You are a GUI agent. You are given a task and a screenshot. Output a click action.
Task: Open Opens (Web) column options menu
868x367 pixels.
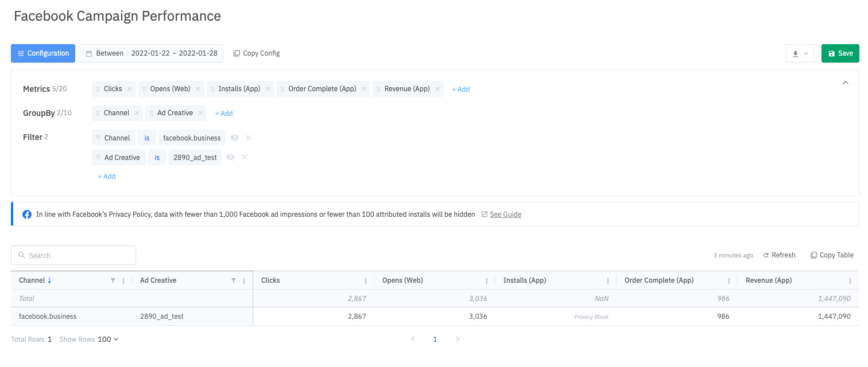pos(487,281)
